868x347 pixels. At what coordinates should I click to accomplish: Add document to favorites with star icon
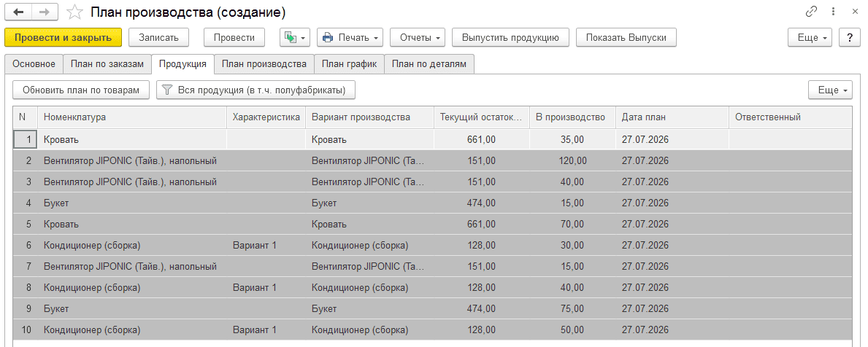[74, 12]
